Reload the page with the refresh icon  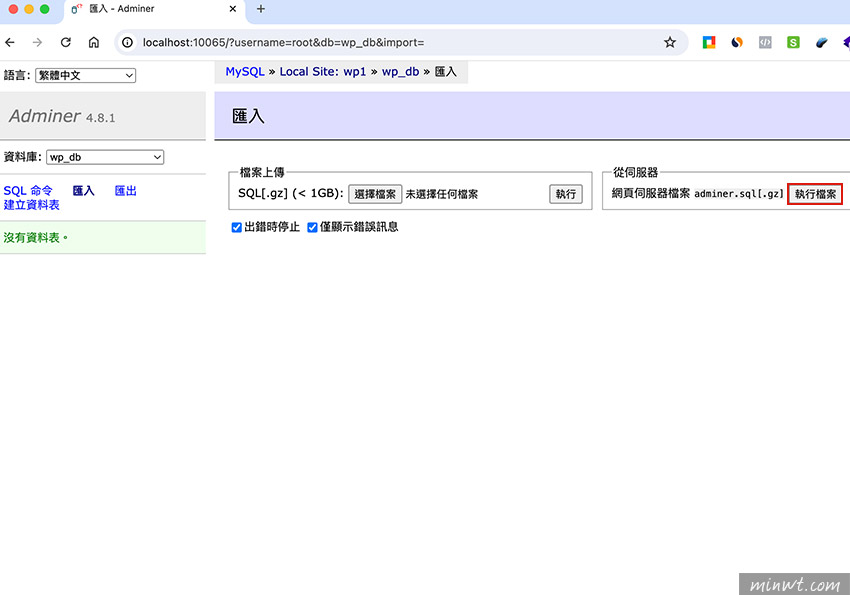coord(66,42)
